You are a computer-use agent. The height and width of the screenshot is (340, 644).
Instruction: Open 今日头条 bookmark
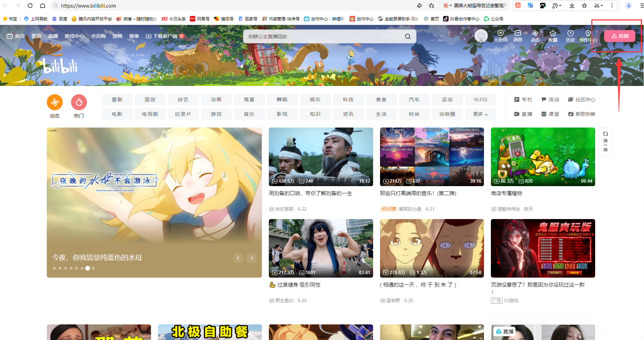click(x=174, y=19)
